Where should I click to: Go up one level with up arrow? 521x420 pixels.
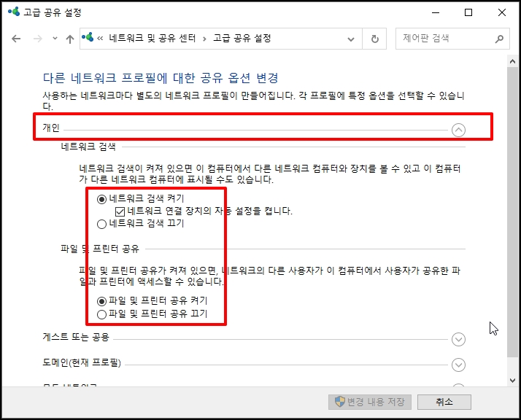point(70,39)
